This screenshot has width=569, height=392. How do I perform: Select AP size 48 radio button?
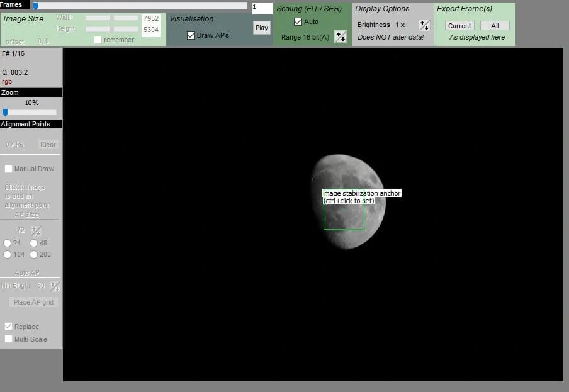[x=34, y=243]
